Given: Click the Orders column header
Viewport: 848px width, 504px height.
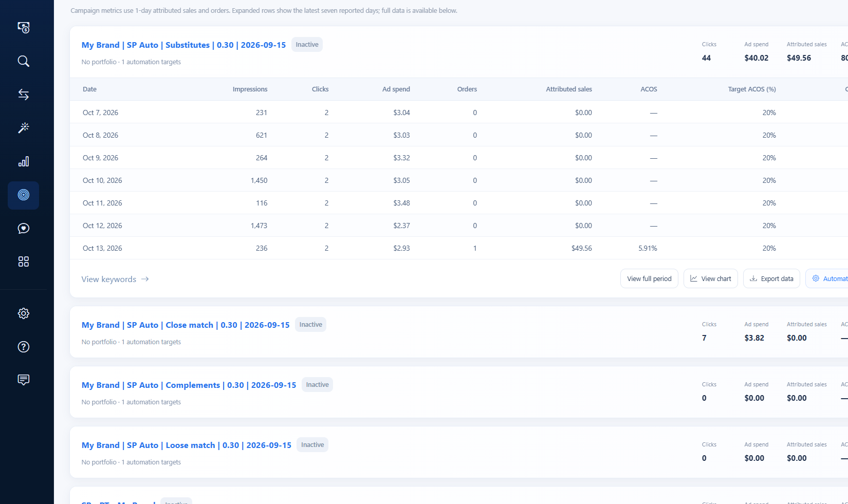Looking at the screenshot, I should (467, 89).
